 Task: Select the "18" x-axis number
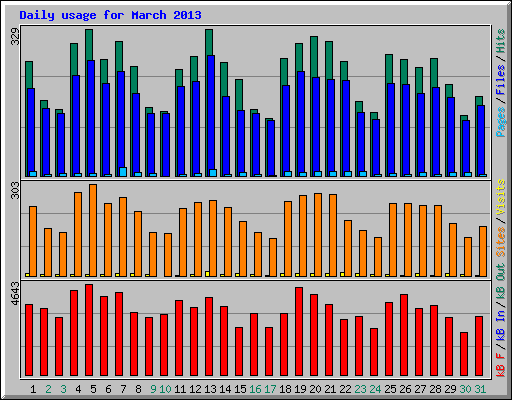click(x=285, y=389)
